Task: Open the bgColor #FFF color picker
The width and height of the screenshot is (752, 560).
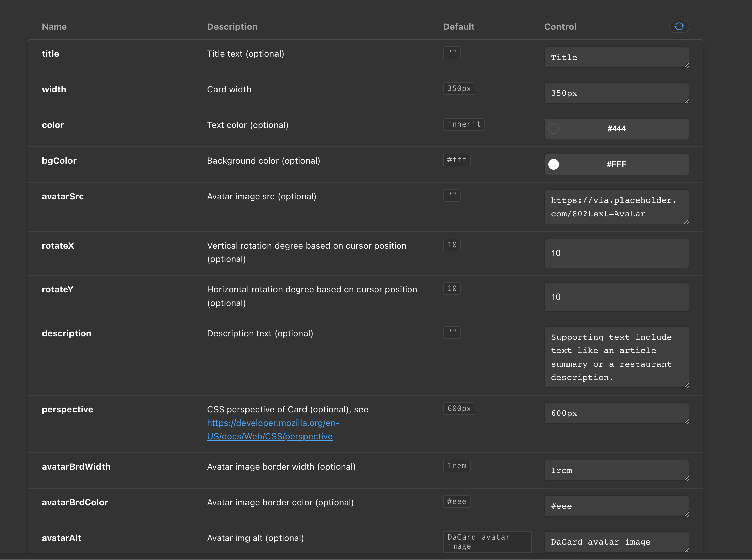Action: (x=554, y=164)
